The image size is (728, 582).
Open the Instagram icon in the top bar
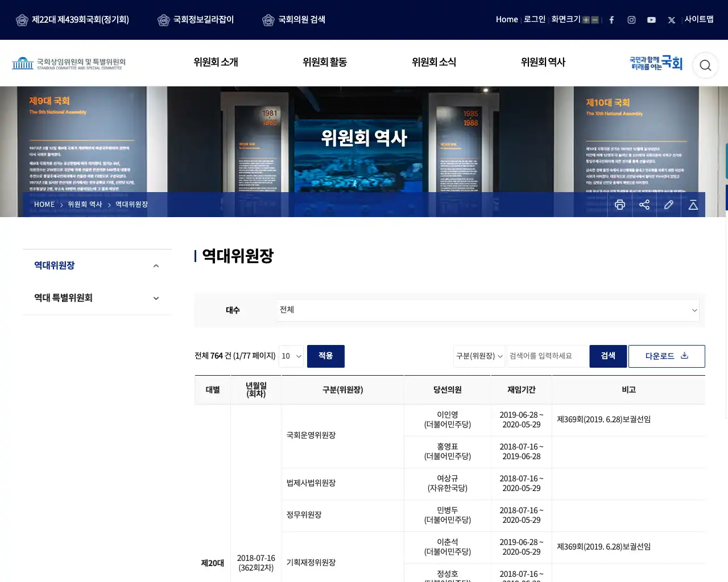(631, 20)
